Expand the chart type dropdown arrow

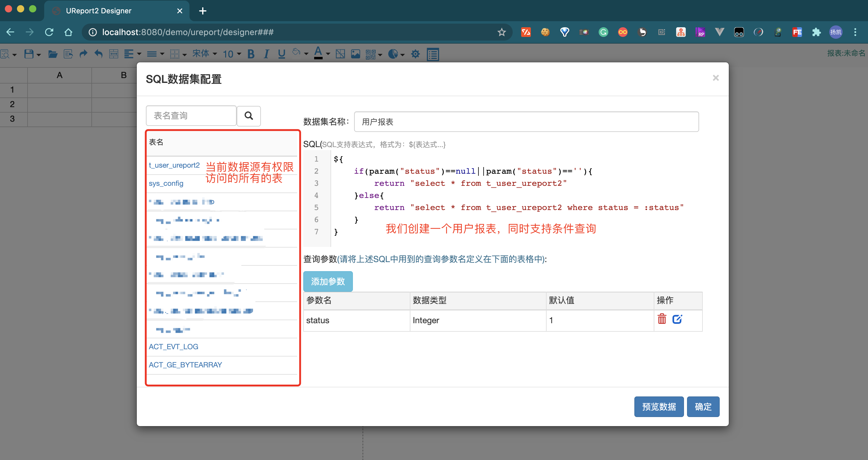click(x=402, y=55)
